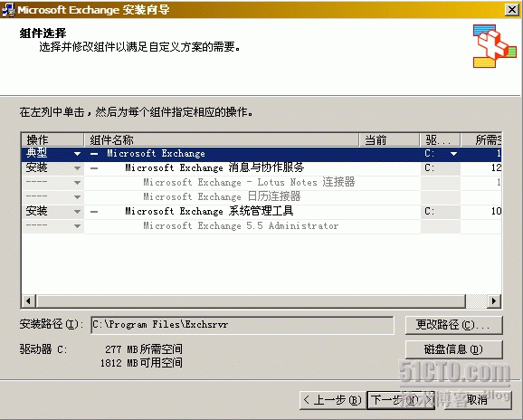Click the 组件名称 column header
This screenshot has width=523, height=420.
coord(222,139)
